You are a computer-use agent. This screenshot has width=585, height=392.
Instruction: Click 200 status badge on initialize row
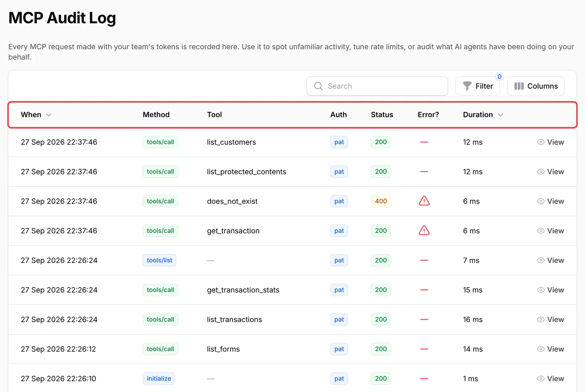[x=381, y=378]
